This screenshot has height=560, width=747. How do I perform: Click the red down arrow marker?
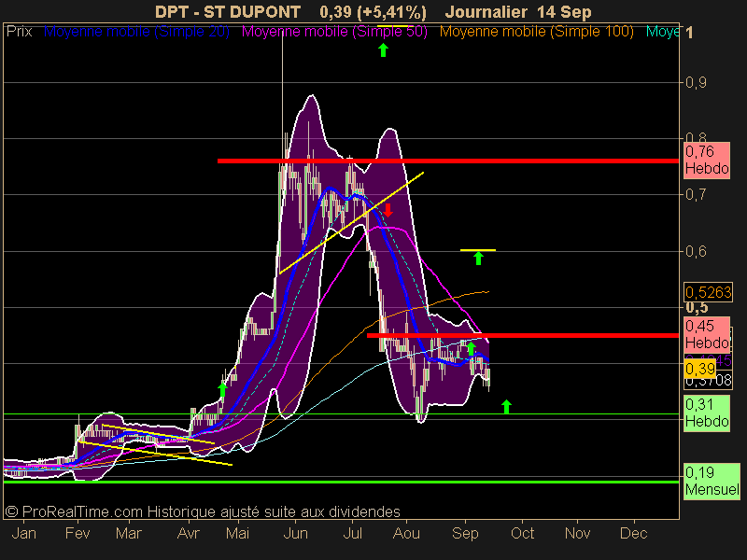coord(388,210)
